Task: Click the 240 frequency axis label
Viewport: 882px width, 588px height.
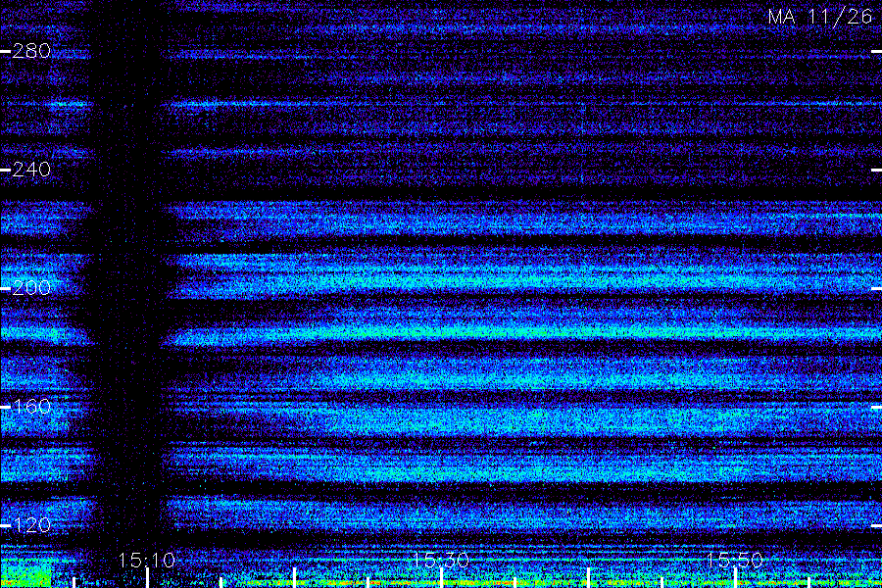Action: (x=31, y=170)
